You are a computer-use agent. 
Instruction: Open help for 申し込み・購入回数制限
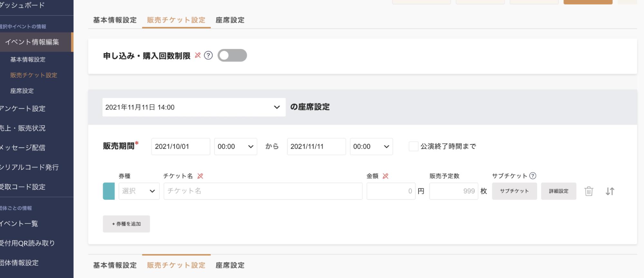[x=208, y=55]
